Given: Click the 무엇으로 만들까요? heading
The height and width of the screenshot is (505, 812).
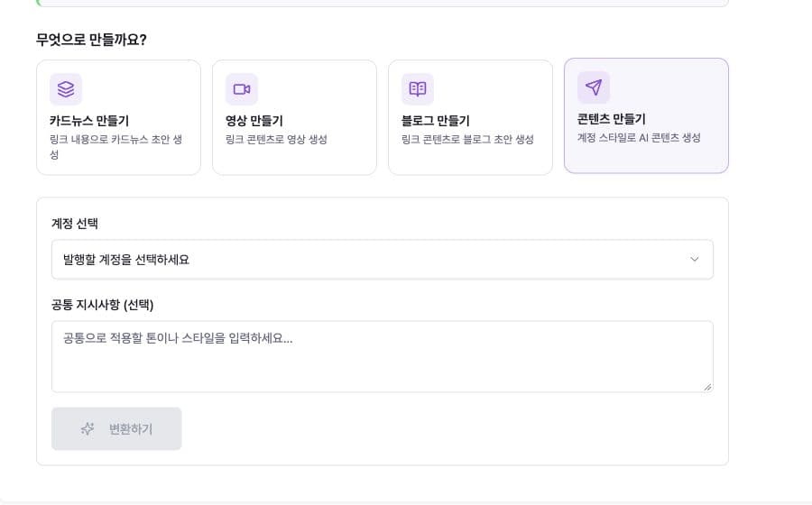Looking at the screenshot, I should 91,40.
